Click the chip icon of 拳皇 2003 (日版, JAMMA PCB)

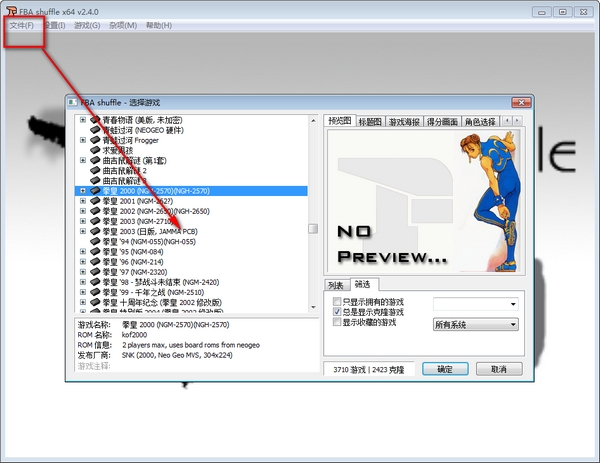point(95,231)
